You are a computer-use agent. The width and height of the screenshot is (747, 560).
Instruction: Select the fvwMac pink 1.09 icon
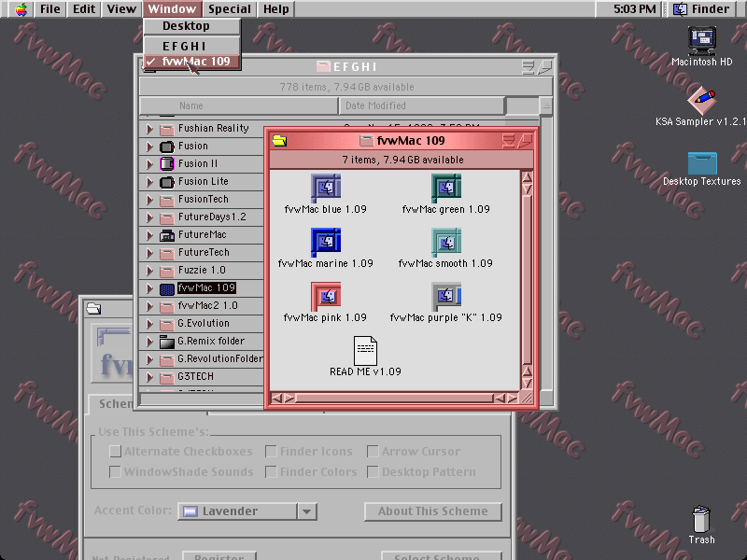[x=326, y=296]
